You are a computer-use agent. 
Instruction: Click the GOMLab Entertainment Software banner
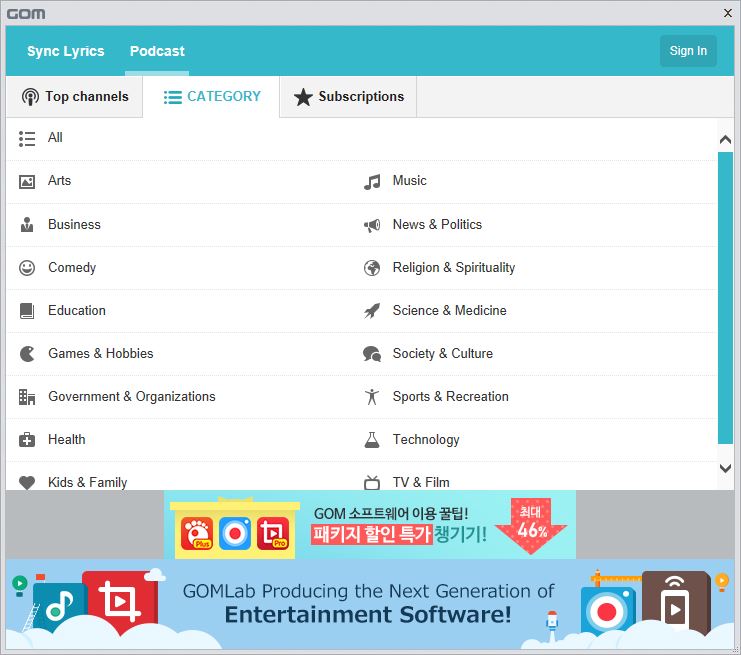pyautogui.click(x=370, y=604)
